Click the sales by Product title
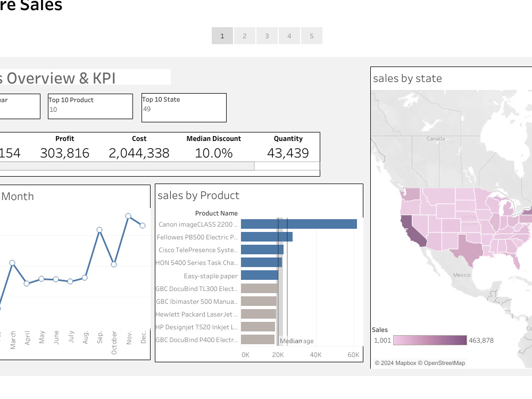532x399 pixels. pyautogui.click(x=198, y=195)
